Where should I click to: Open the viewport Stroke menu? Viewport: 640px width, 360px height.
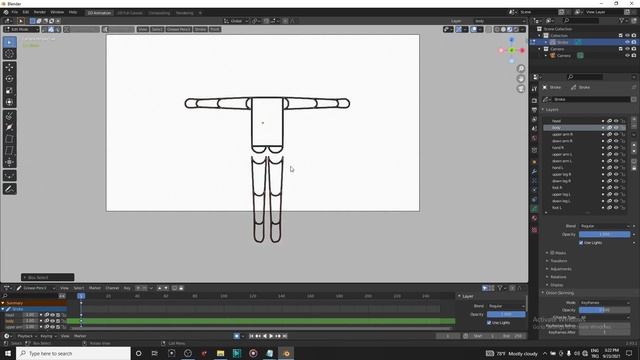point(200,29)
